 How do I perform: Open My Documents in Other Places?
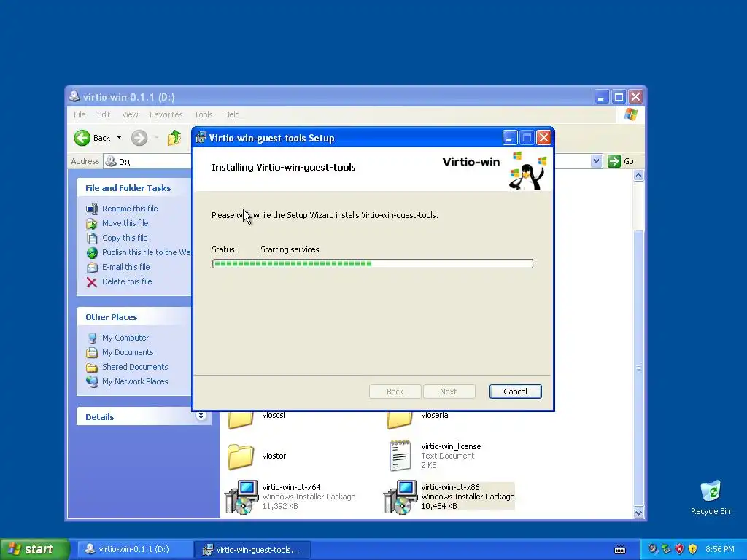coord(128,352)
